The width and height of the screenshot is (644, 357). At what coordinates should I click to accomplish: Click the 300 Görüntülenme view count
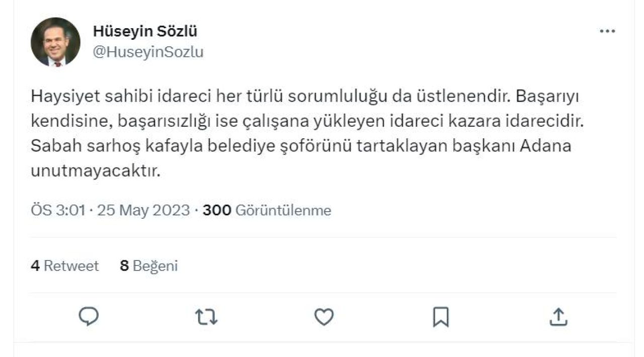point(267,210)
